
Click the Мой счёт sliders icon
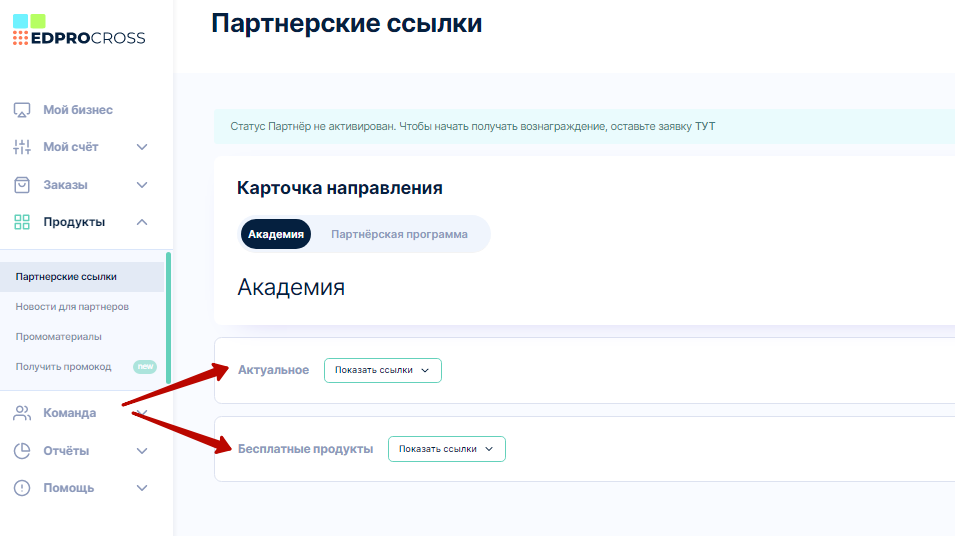(22, 147)
